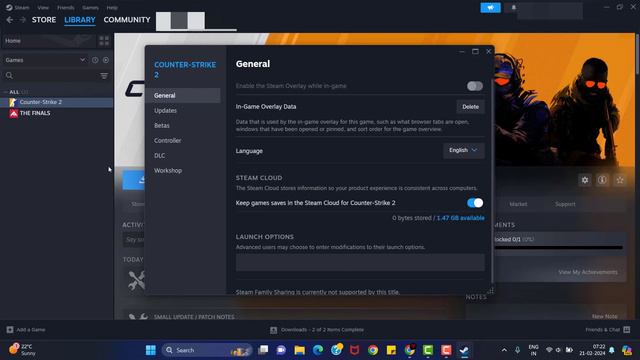Open the Downloads status icon
Image resolution: width=640 pixels, height=360 pixels.
pos(273,330)
